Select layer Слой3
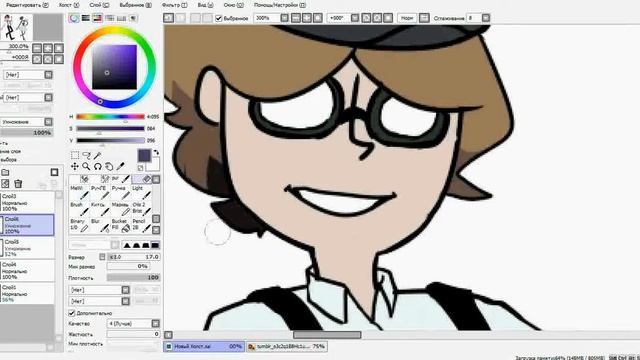The width and height of the screenshot is (640, 360). pyautogui.click(x=27, y=202)
